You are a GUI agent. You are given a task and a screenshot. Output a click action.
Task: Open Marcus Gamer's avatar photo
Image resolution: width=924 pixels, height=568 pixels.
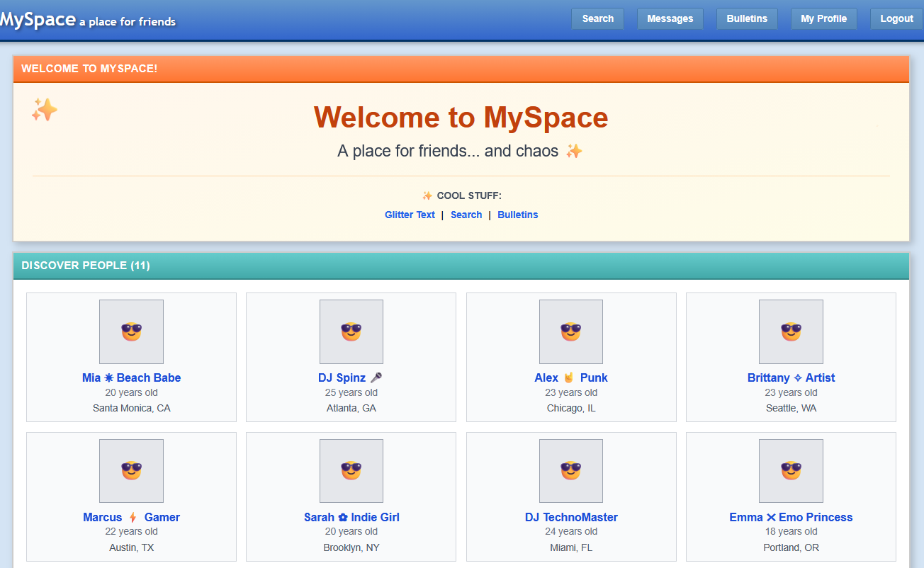tap(131, 470)
